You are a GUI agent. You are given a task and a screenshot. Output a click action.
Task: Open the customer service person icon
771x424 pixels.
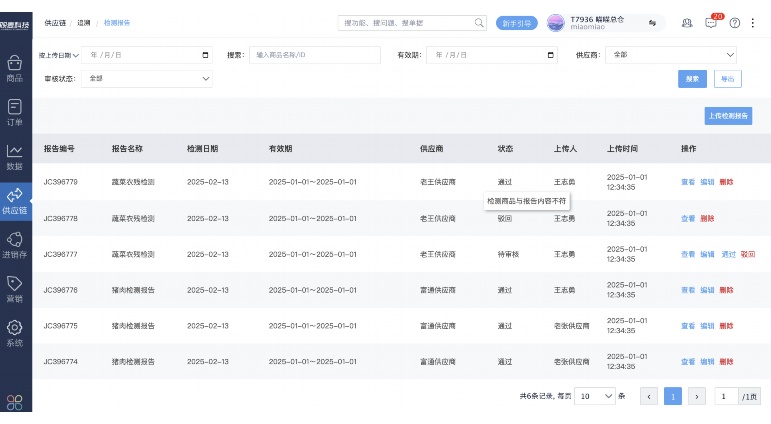(687, 23)
